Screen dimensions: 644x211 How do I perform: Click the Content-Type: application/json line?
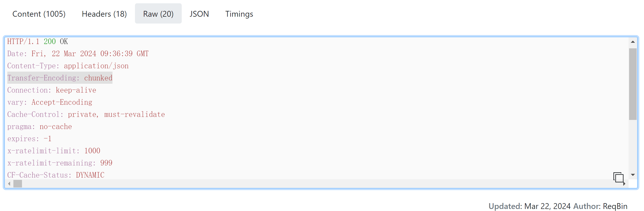68,66
